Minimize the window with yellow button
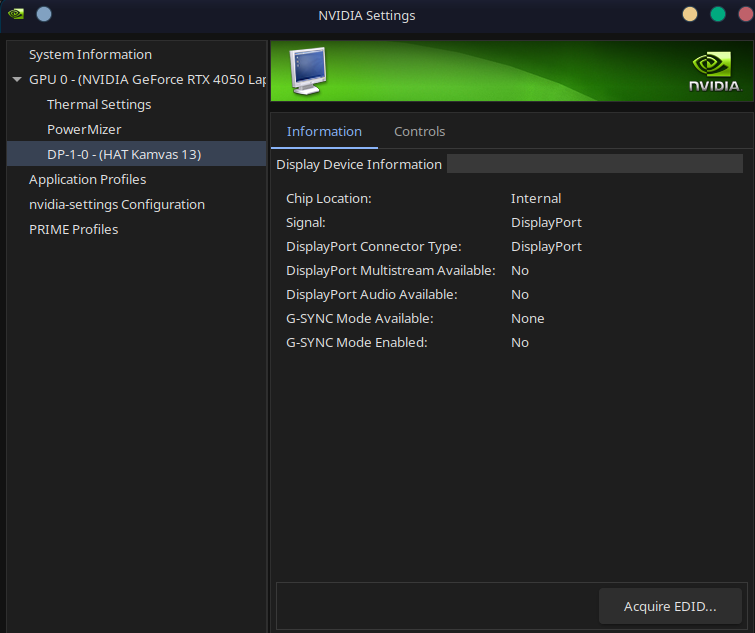The image size is (755, 633). (x=690, y=15)
